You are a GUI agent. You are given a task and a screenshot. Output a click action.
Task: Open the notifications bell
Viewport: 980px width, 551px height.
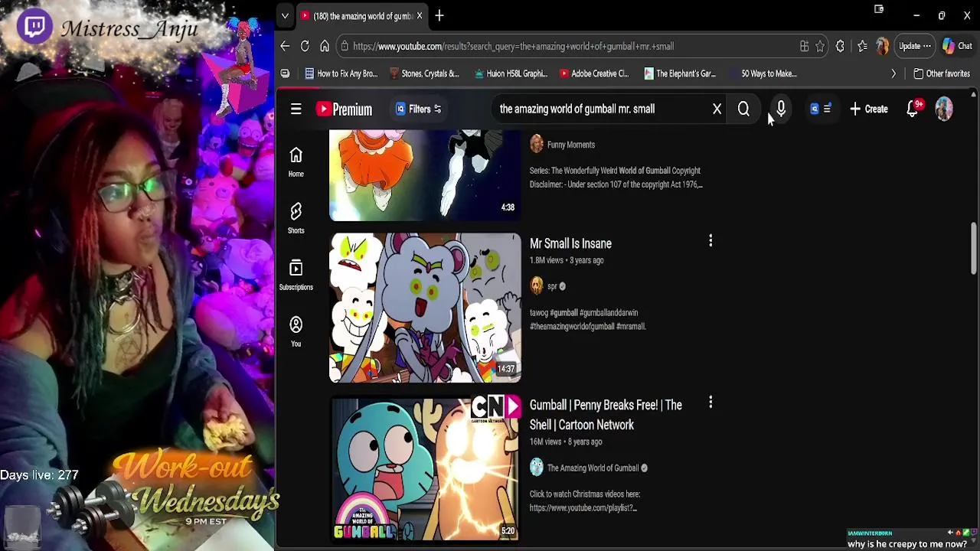(913, 109)
